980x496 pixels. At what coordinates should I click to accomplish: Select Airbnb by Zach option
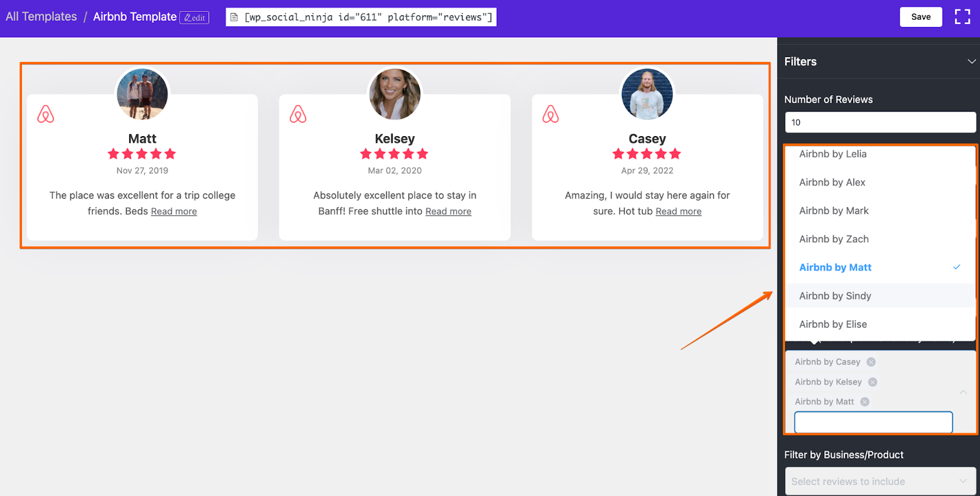(880, 239)
